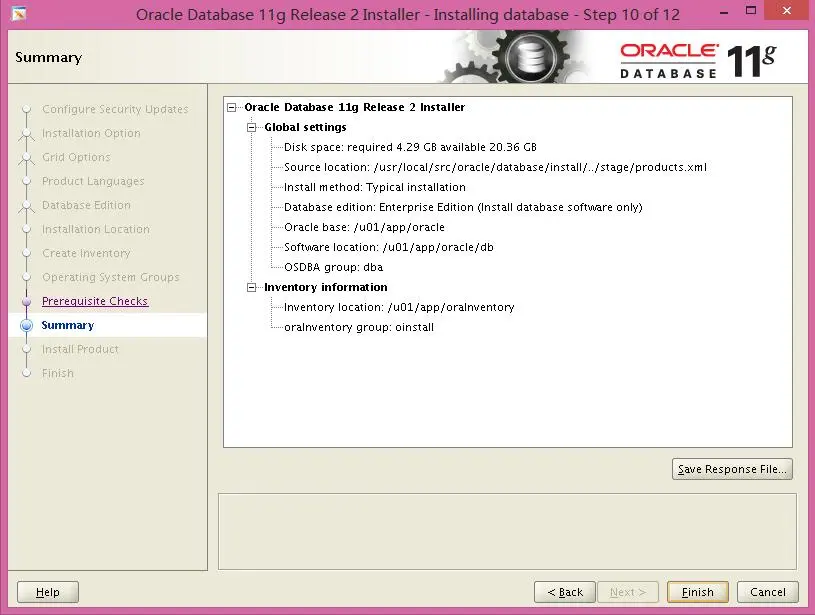Select the Oracle base: /u01/app/oracle row
The width and height of the screenshot is (815, 615).
[x=364, y=227]
